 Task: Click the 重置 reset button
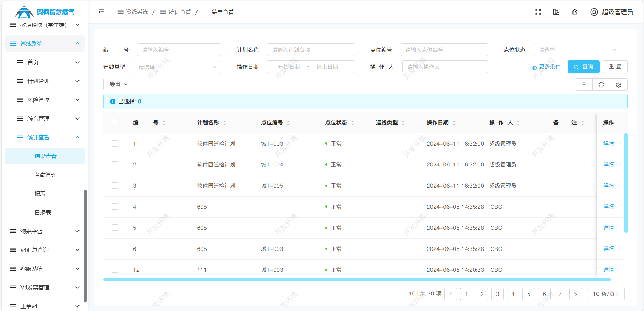(615, 67)
